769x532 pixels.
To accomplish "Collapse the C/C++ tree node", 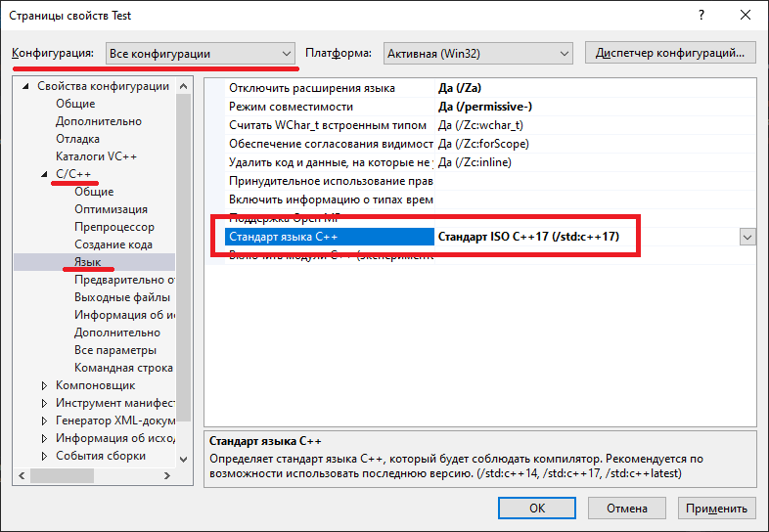I will click(45, 174).
